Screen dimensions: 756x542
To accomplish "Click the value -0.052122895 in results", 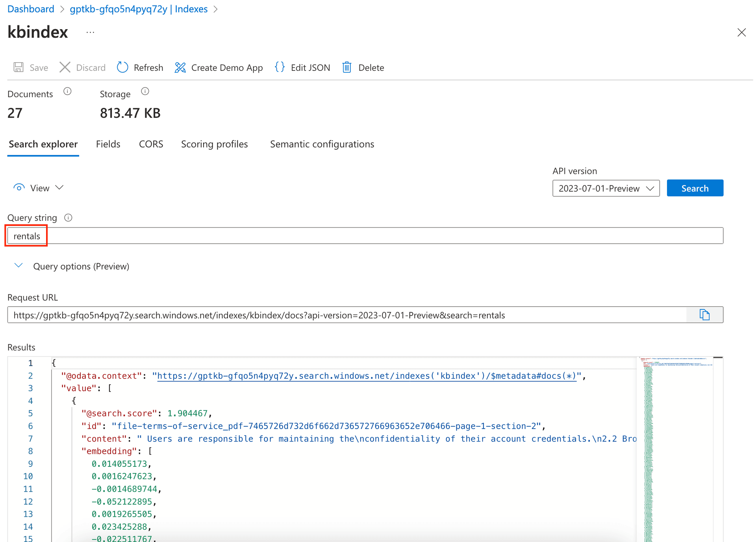I will point(122,501).
